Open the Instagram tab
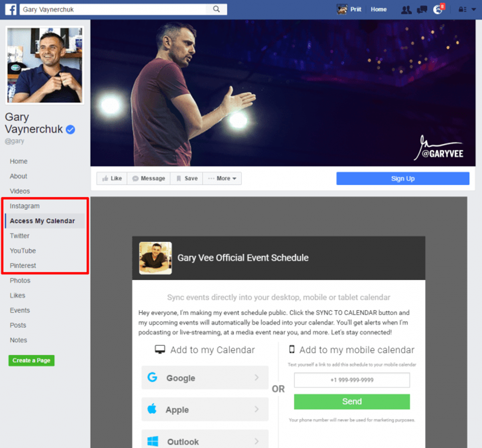This screenshot has height=448, width=482. click(x=25, y=206)
